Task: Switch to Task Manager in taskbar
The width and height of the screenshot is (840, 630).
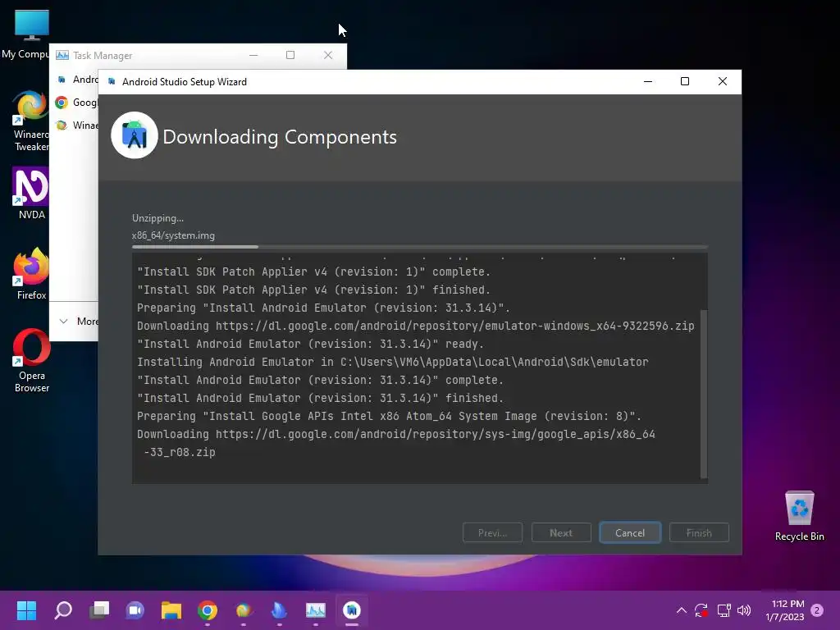Action: point(316,610)
